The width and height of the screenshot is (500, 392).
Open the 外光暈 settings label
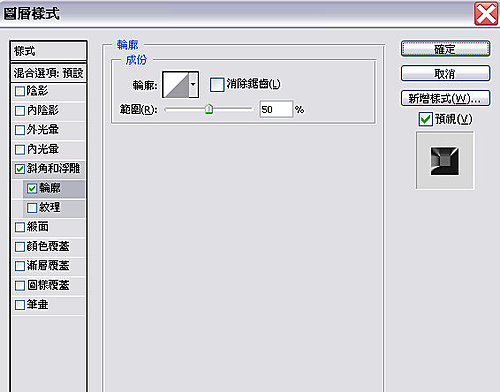click(43, 130)
